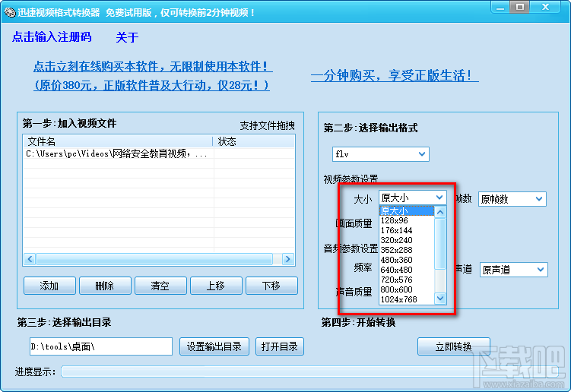This screenshot has width=571, height=392.
Task: Click the 上移 button
Action: (216, 286)
